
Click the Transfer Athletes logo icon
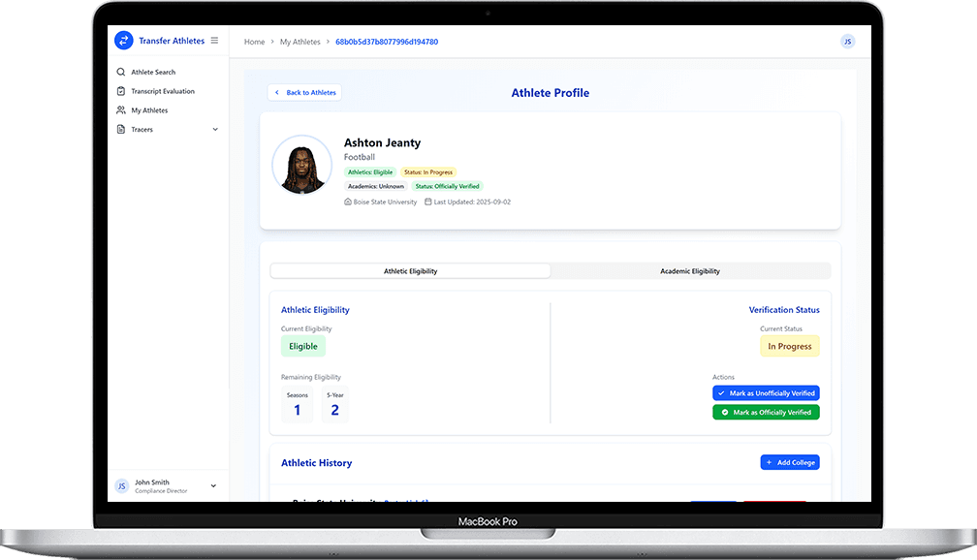click(123, 41)
